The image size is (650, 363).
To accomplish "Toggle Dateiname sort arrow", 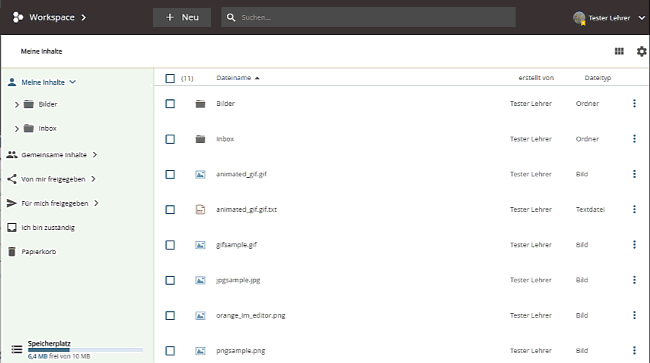I will click(x=257, y=78).
